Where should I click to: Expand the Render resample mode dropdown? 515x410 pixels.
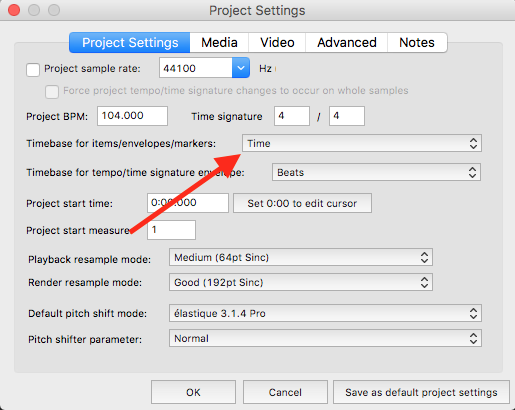(x=301, y=282)
